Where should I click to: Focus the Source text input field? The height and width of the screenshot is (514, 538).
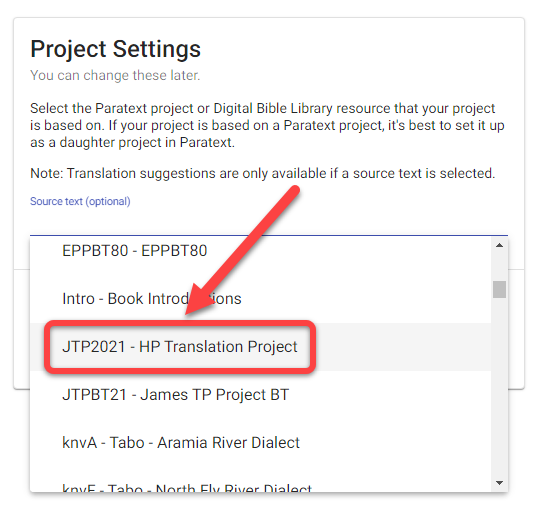coord(269,222)
